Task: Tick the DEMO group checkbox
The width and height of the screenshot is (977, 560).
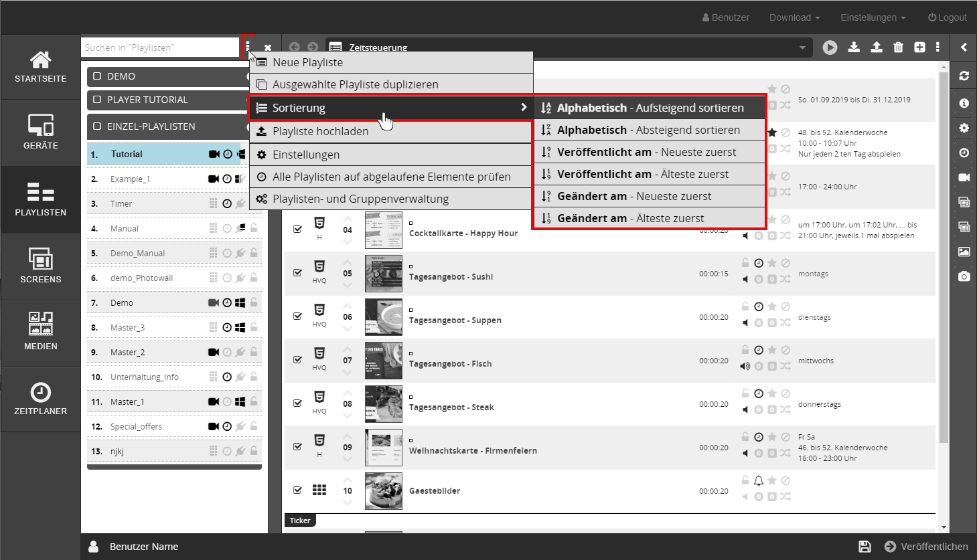Action: [98, 76]
